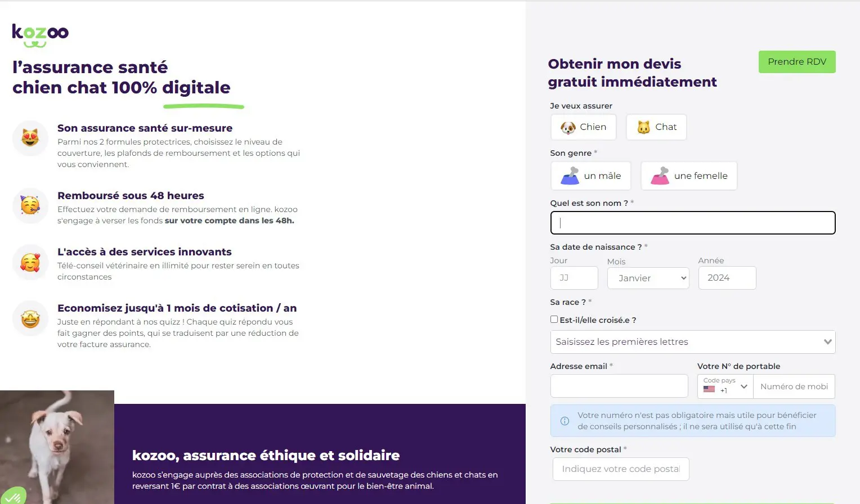This screenshot has height=504, width=860.
Task: Click the star-struck emoji icon
Action: 30,319
